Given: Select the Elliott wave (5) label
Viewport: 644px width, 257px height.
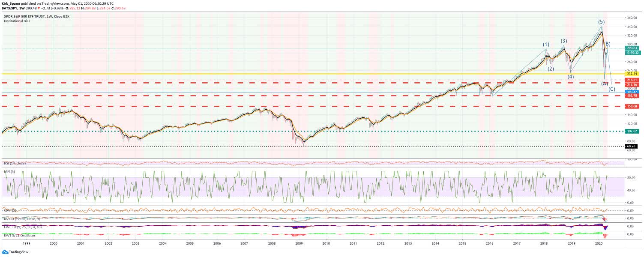Looking at the screenshot, I should [602, 21].
